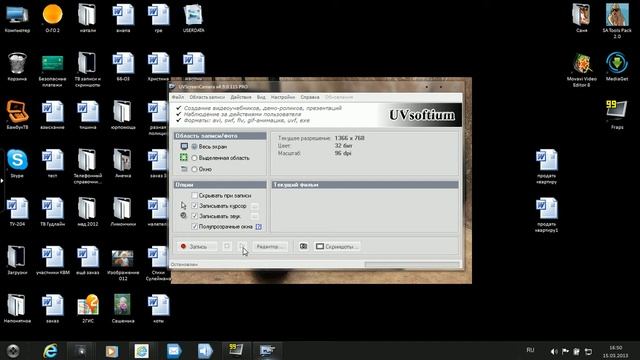This screenshot has width=640, height=360.
Task: Open the ТВ Гудлайн document
Action: [52, 211]
